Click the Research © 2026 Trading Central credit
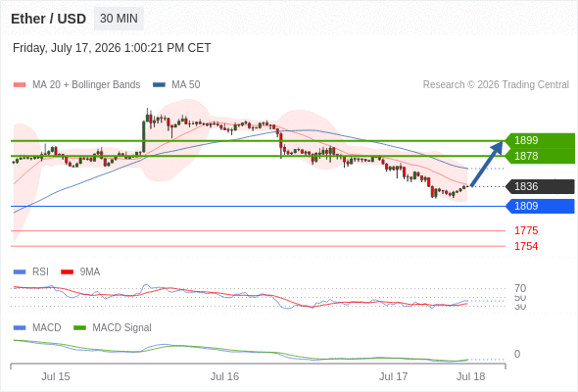578x392 pixels. click(x=496, y=85)
